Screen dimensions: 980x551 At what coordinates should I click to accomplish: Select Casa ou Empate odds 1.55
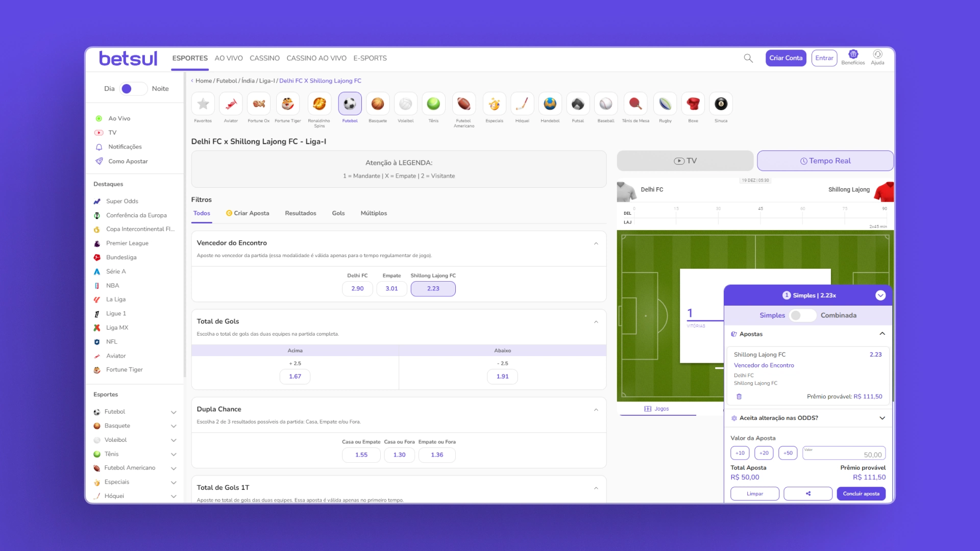tap(361, 455)
